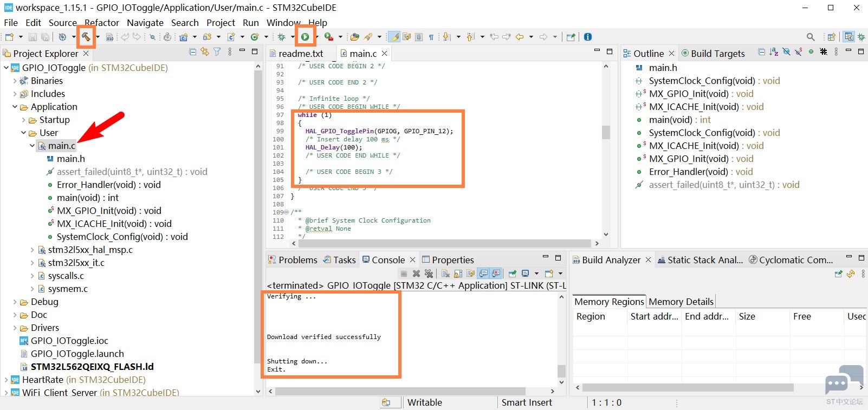868x410 pixels.
Task: Click the Pin Console icon
Action: click(512, 274)
